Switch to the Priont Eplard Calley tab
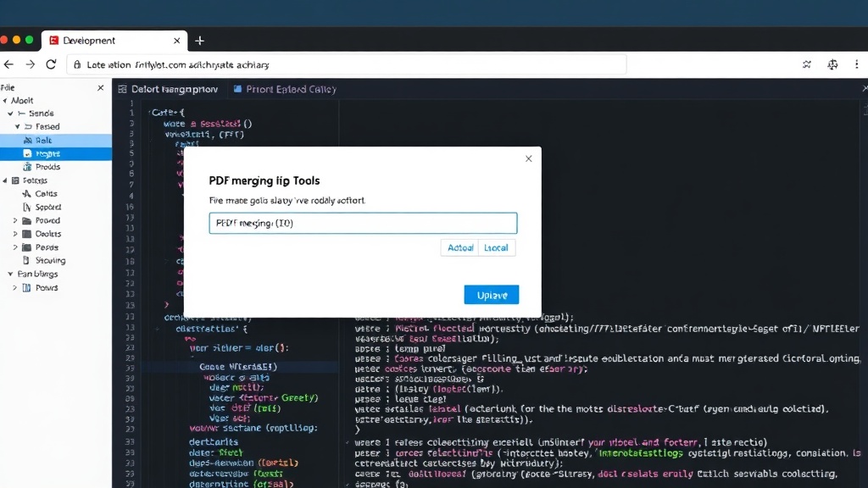This screenshot has height=488, width=868. click(x=285, y=89)
